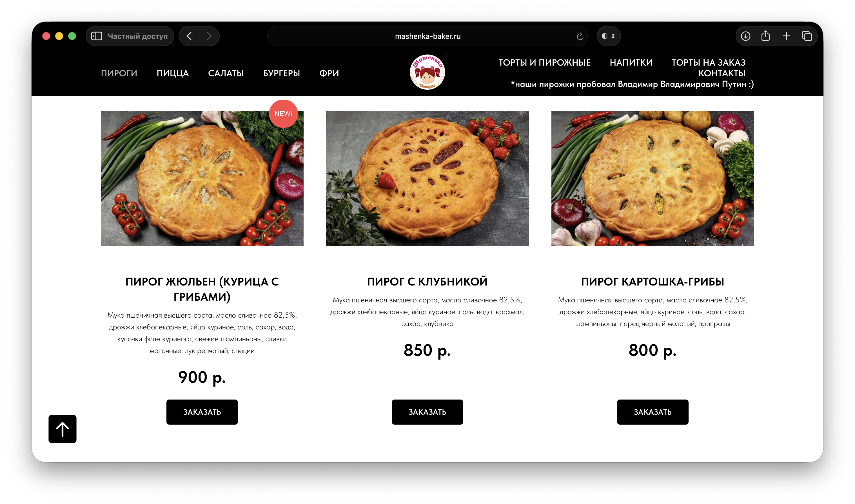Order the 900 р. Жюльен pie
This screenshot has height=504, width=855.
click(x=202, y=412)
